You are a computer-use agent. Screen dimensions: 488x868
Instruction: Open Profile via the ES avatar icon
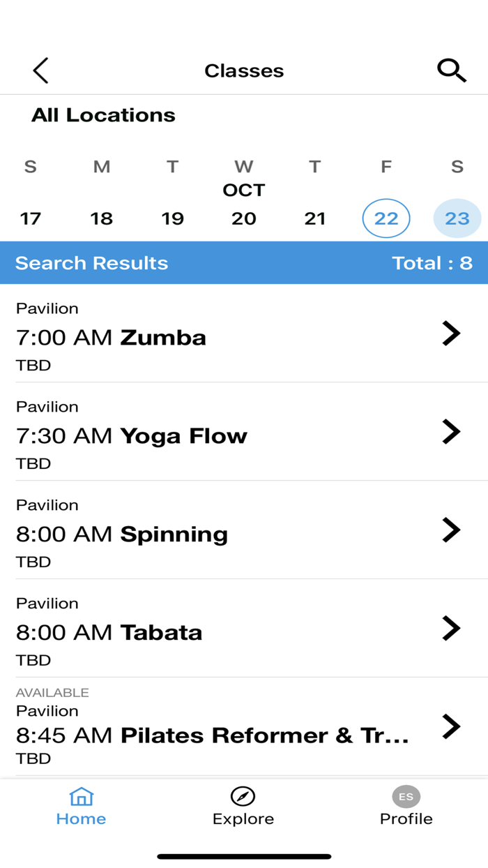(x=406, y=796)
